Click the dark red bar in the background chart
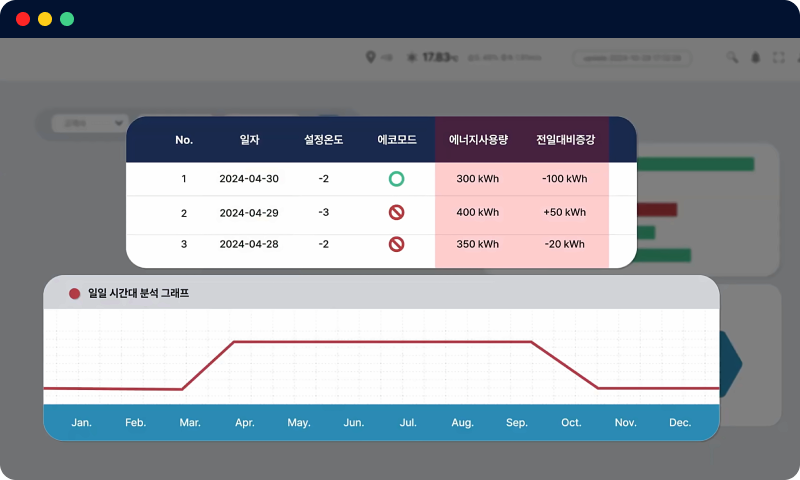The height and width of the screenshot is (480, 800). click(657, 210)
